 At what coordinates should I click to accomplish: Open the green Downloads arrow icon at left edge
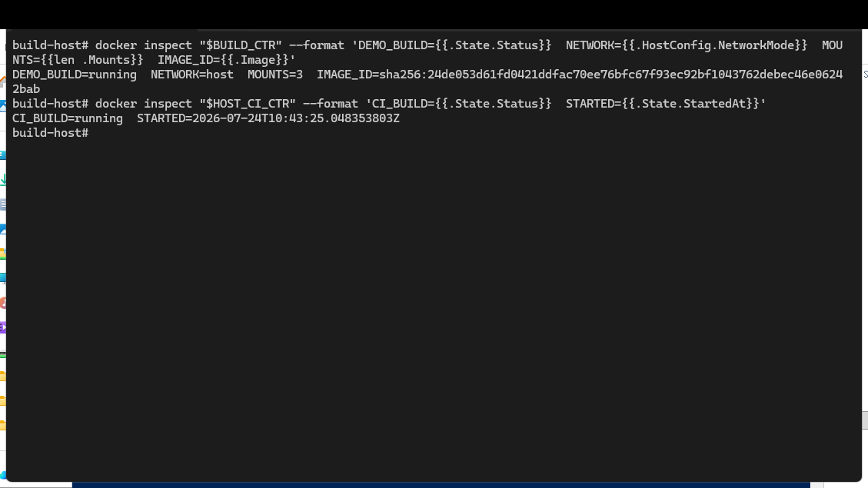[3, 179]
